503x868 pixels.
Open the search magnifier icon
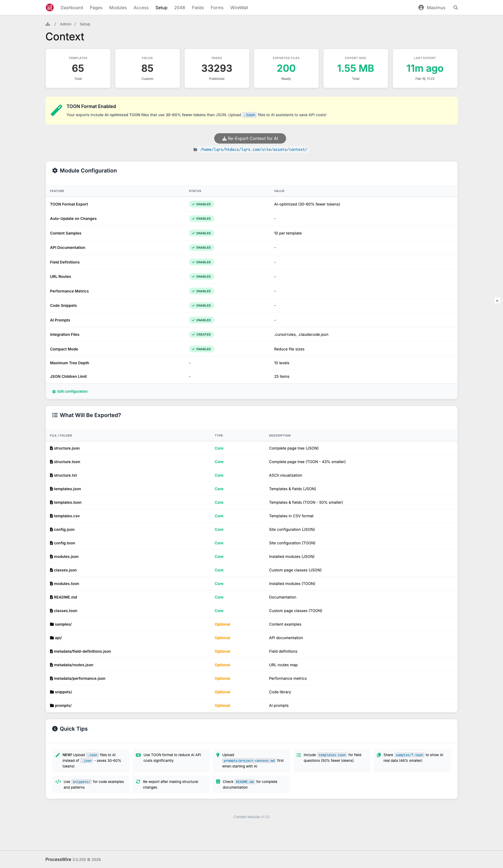pos(456,8)
